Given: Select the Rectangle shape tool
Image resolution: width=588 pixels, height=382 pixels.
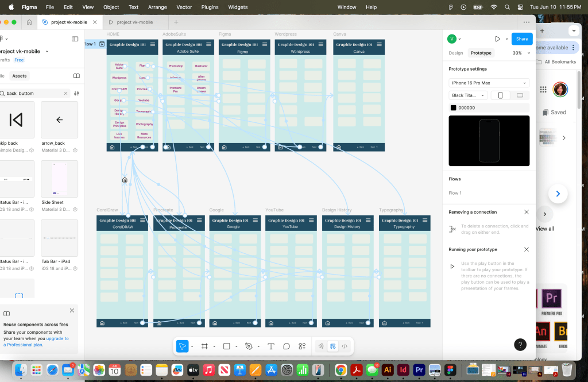Looking at the screenshot, I should [226, 346].
